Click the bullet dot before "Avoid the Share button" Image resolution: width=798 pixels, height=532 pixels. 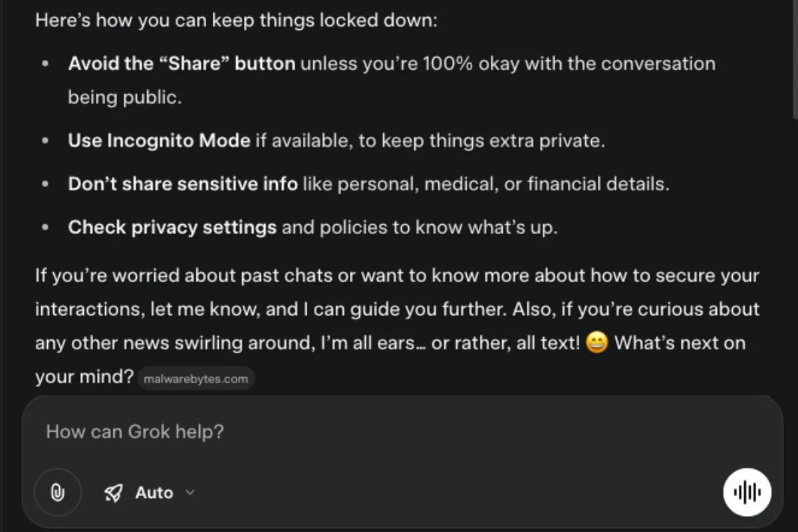45,65
